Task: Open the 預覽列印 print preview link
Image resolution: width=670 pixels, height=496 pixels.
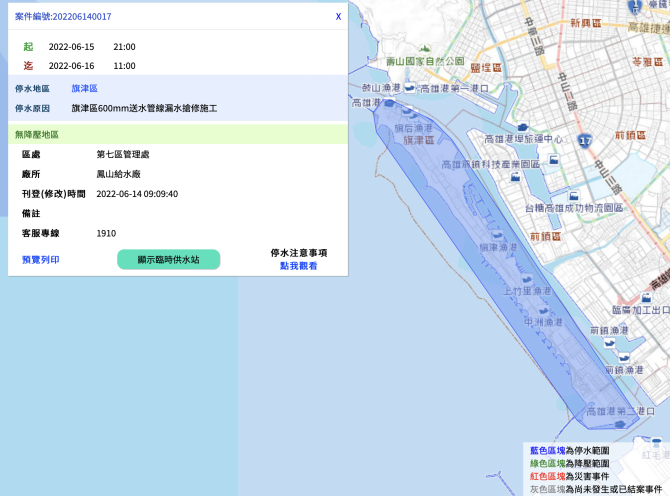Action: 41,259
